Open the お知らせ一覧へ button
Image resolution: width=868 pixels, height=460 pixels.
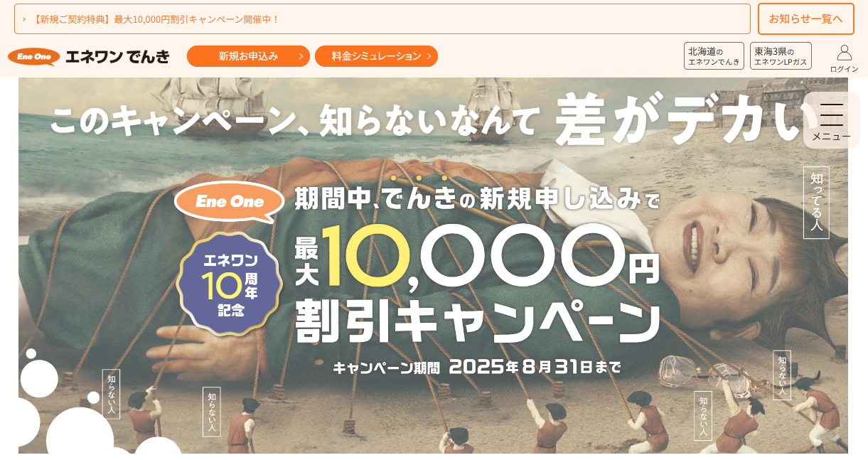click(805, 18)
